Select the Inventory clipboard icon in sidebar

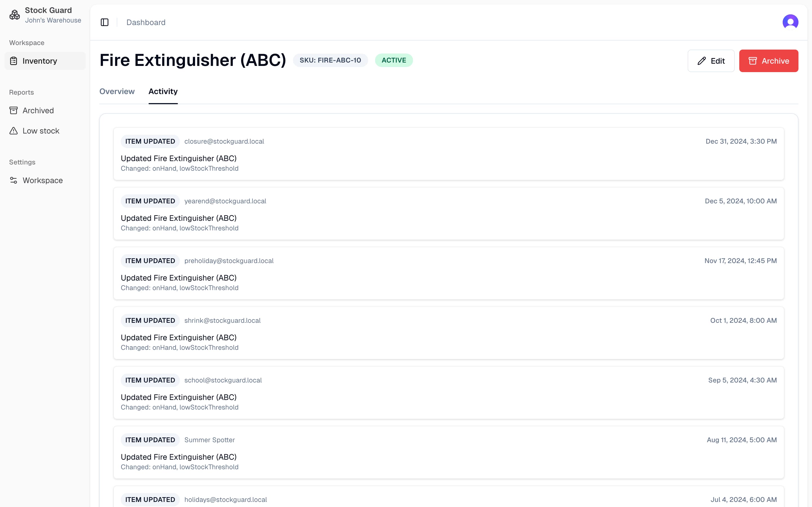(x=14, y=61)
